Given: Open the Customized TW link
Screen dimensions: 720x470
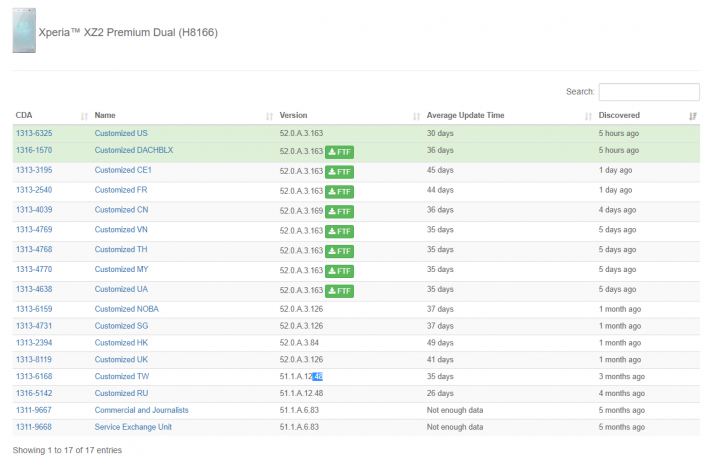Looking at the screenshot, I should click(x=122, y=376).
